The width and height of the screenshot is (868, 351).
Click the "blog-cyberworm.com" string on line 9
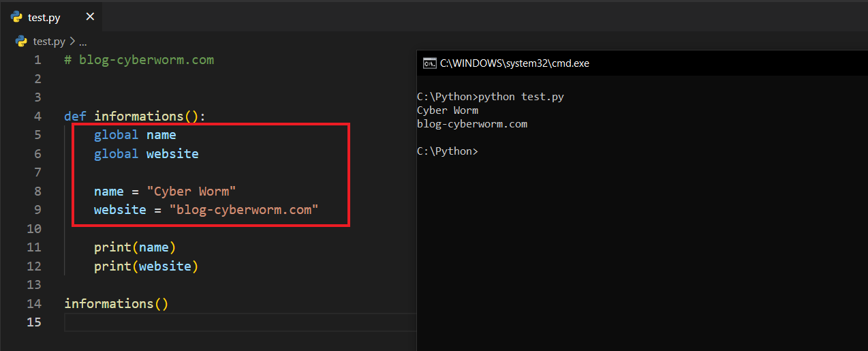click(244, 209)
